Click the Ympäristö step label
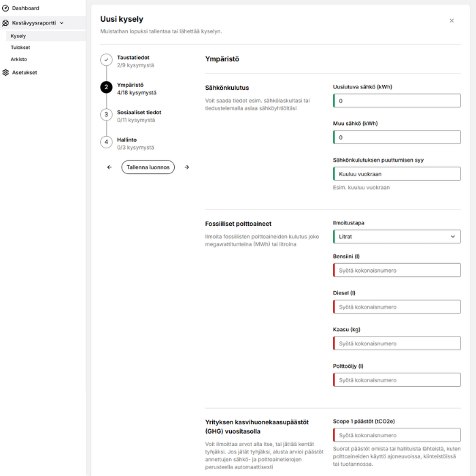 click(x=130, y=84)
